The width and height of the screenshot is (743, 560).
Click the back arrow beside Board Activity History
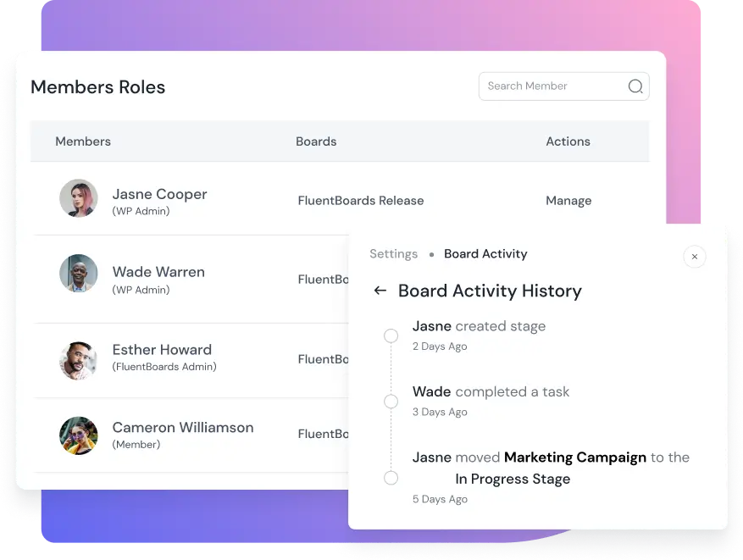point(380,291)
